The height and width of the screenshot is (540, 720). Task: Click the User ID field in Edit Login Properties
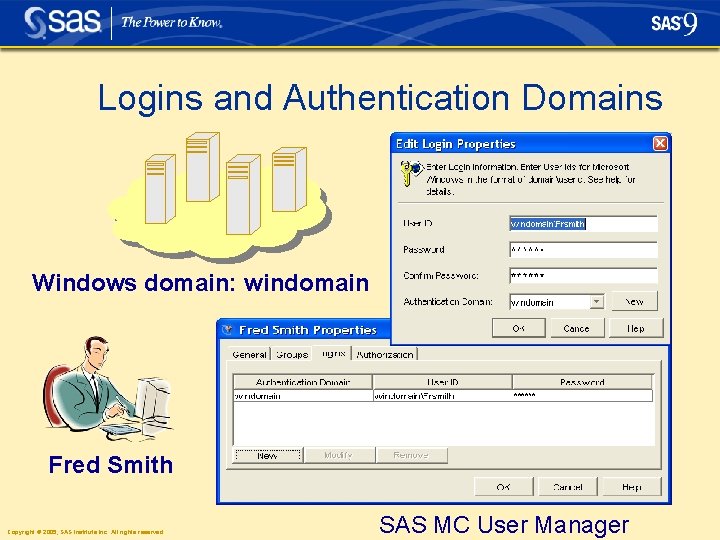pos(583,224)
